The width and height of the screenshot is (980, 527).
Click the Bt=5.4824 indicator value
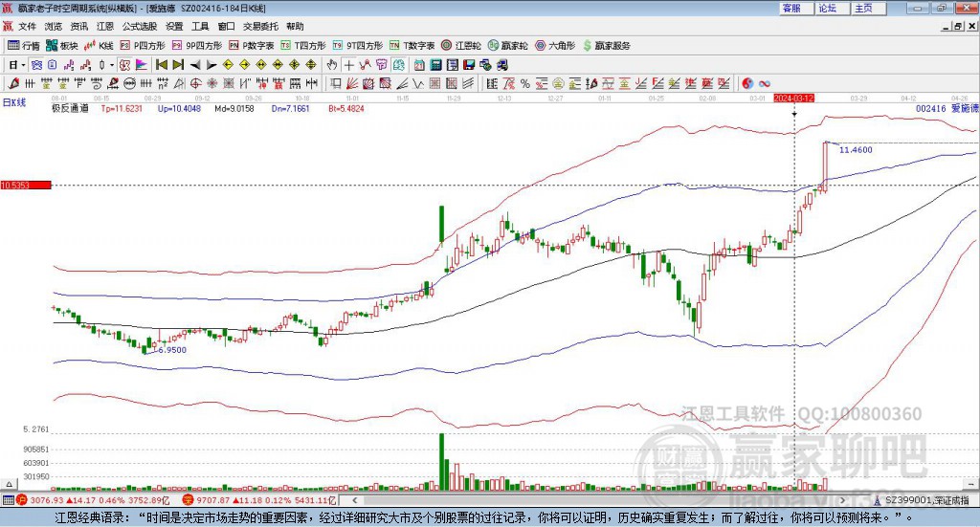346,108
